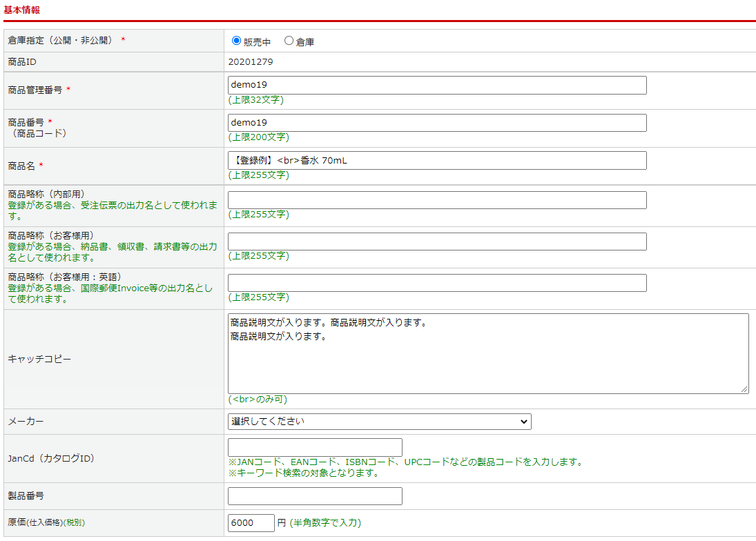Click the 商品管理番号 input containing demo19
This screenshot has width=756, height=541.
(437, 85)
